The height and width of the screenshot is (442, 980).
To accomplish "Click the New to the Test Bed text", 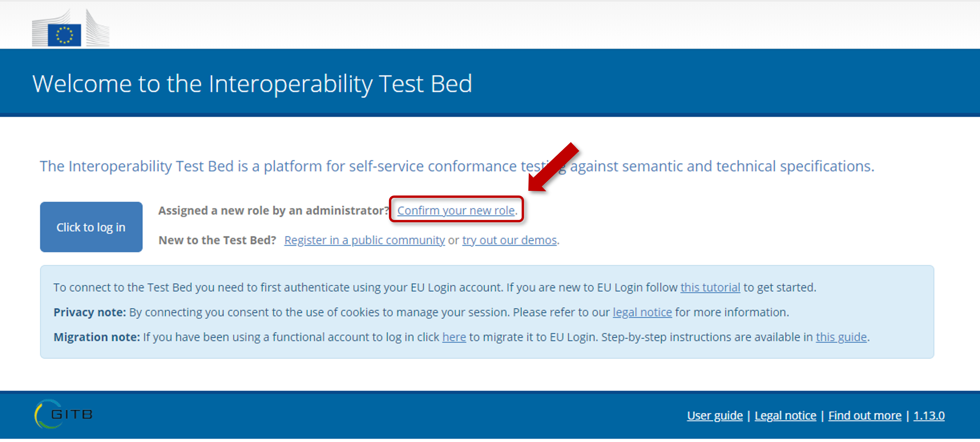I will [x=217, y=240].
